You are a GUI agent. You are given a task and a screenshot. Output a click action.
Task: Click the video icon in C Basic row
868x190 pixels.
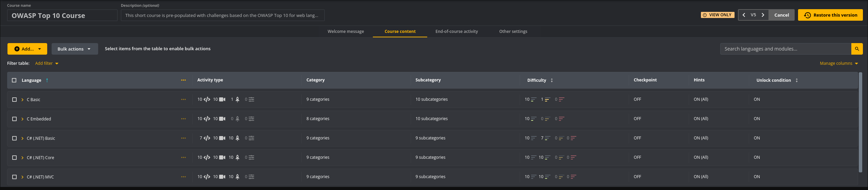click(x=222, y=99)
